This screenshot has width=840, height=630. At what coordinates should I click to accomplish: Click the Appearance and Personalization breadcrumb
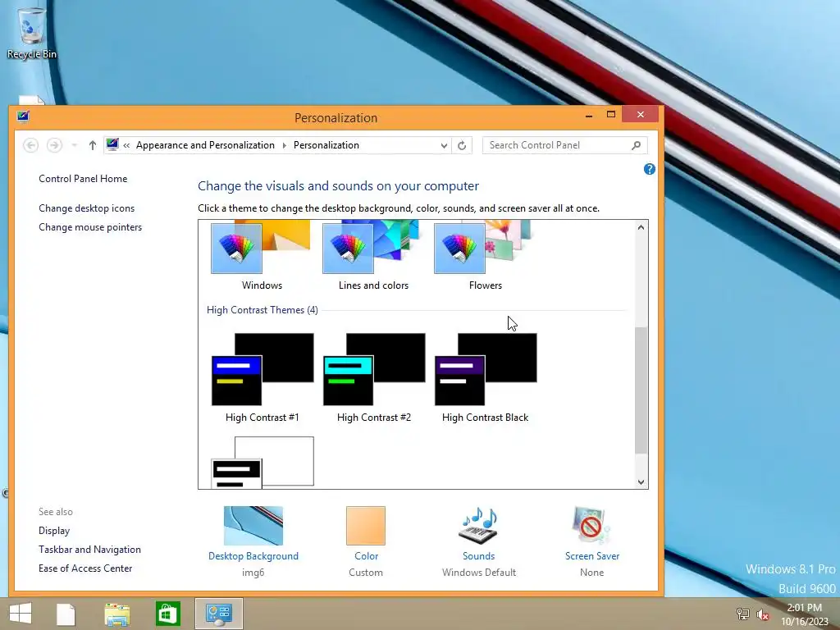coord(205,145)
